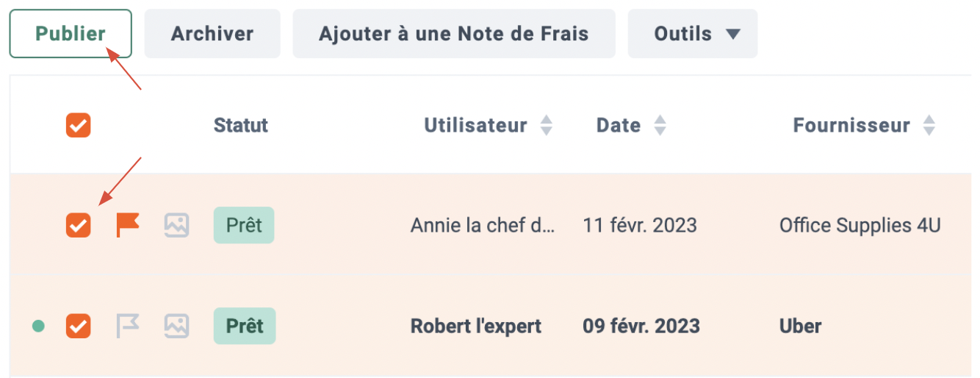Click Ajouter à une Note de Frais
The image size is (980, 378).
point(454,34)
